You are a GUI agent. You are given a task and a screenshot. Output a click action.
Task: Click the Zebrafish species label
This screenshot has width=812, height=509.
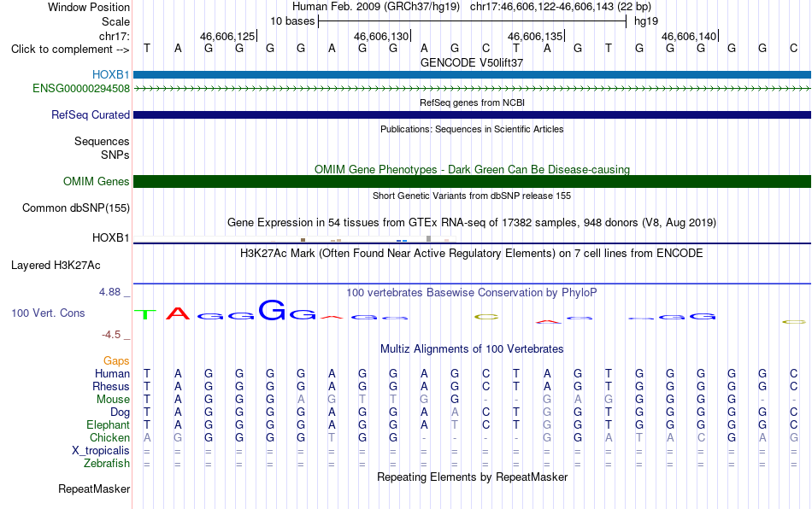(107, 463)
